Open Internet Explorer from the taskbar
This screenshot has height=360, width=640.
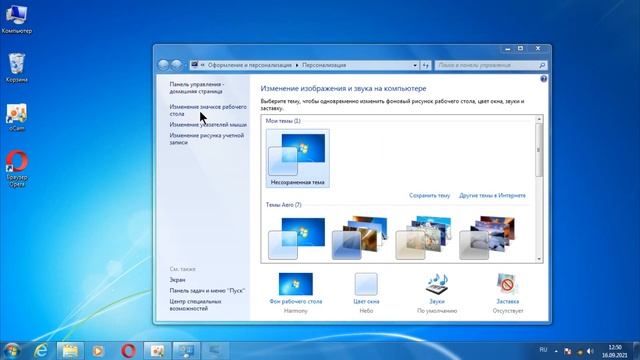click(x=41, y=351)
